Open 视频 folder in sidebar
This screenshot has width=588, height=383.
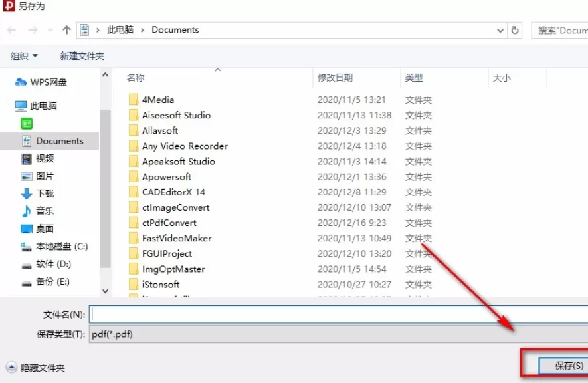click(x=37, y=159)
